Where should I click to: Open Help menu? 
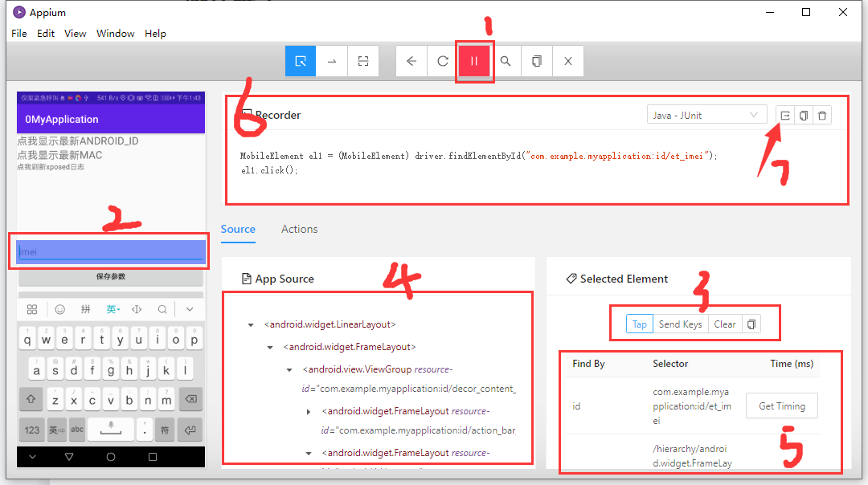click(x=156, y=33)
